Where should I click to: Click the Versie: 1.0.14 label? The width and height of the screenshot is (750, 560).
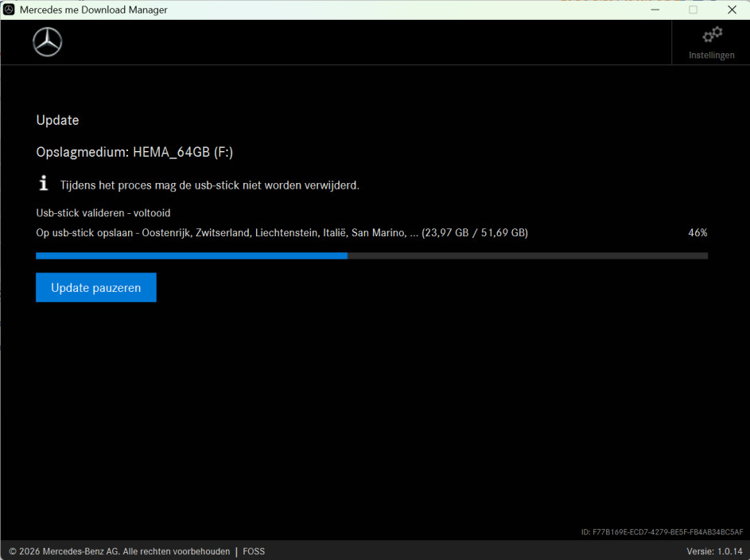tap(714, 551)
